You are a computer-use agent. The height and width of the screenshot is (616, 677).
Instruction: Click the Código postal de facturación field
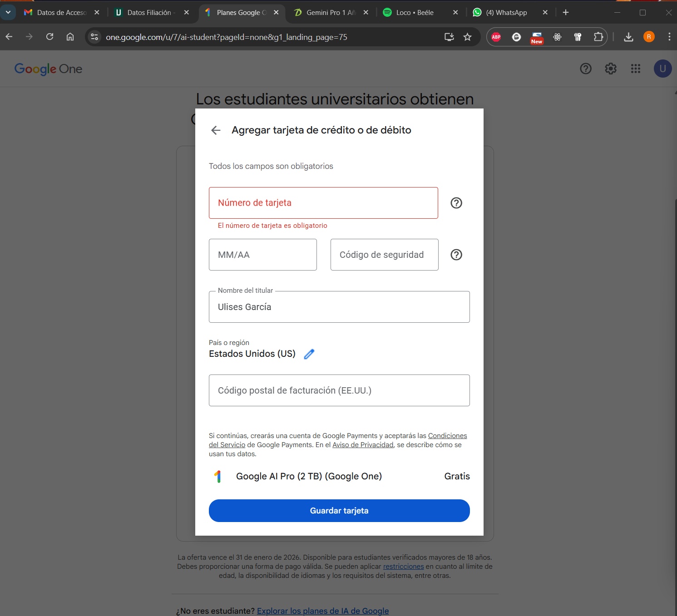point(339,390)
